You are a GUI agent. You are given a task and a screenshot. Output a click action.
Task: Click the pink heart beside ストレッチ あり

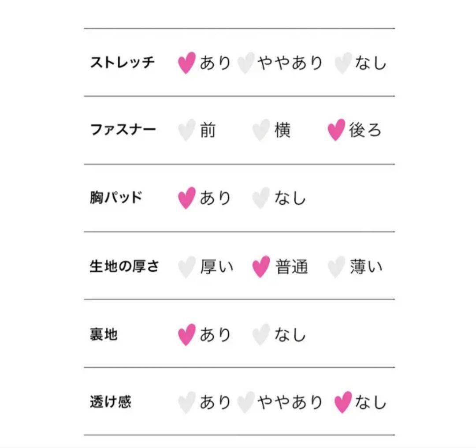[x=187, y=63]
